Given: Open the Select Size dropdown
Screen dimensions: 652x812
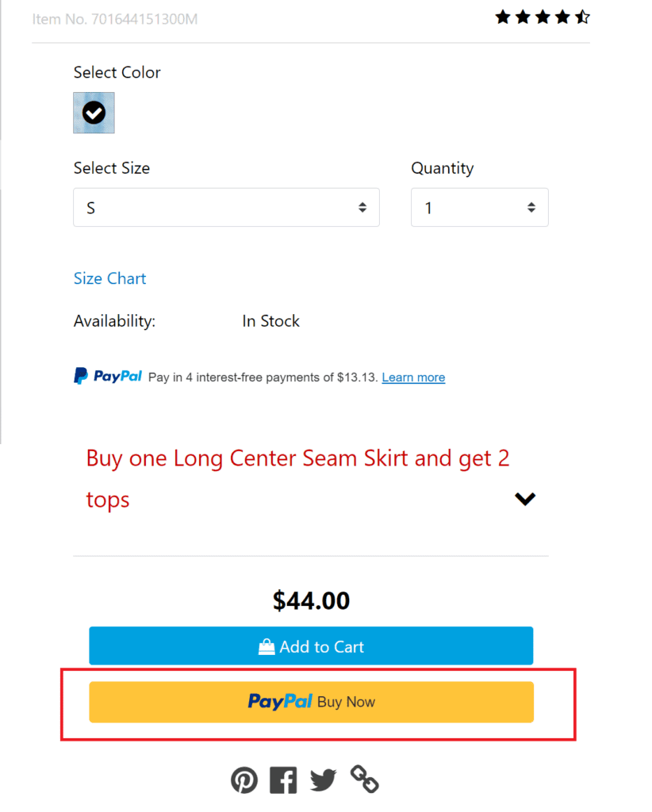Looking at the screenshot, I should pos(226,208).
